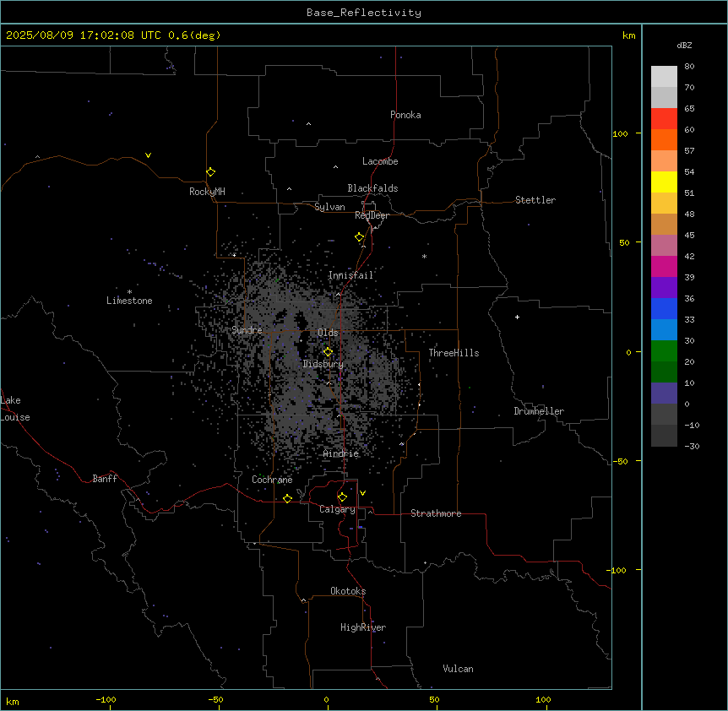
Task: Select the yellow diamond marker above Calgary label
Action: coord(342,497)
